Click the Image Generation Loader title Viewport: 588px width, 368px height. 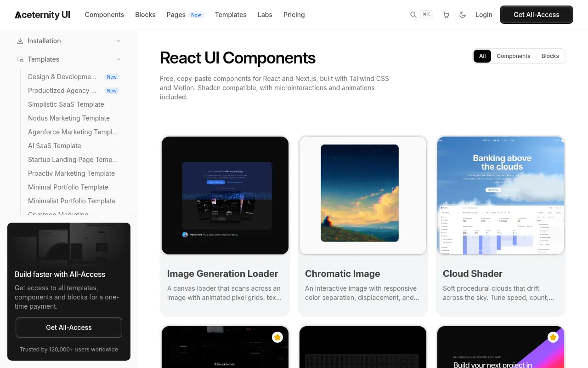(x=223, y=274)
